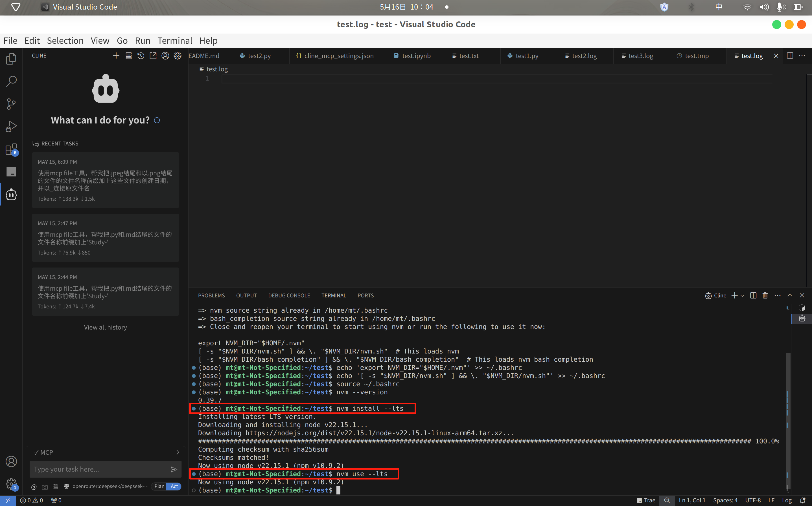
Task: Open the Extensions view
Action: [x=11, y=149]
